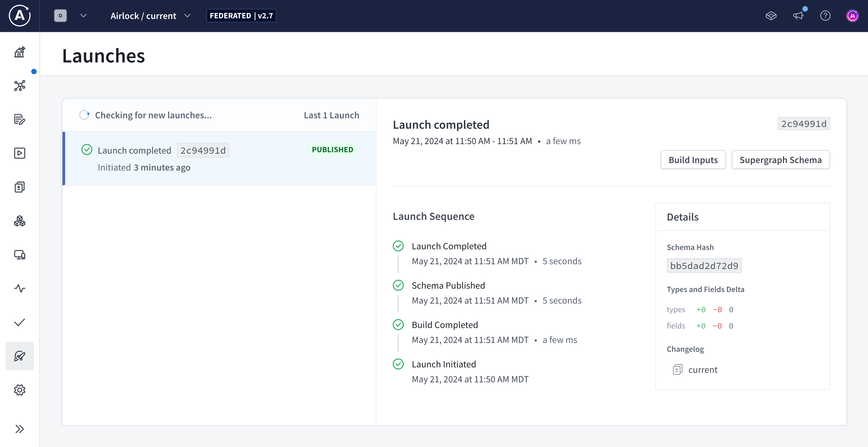The image size is (868, 447).
Task: Click the Launches rocket icon in the sidebar
Action: point(19,356)
